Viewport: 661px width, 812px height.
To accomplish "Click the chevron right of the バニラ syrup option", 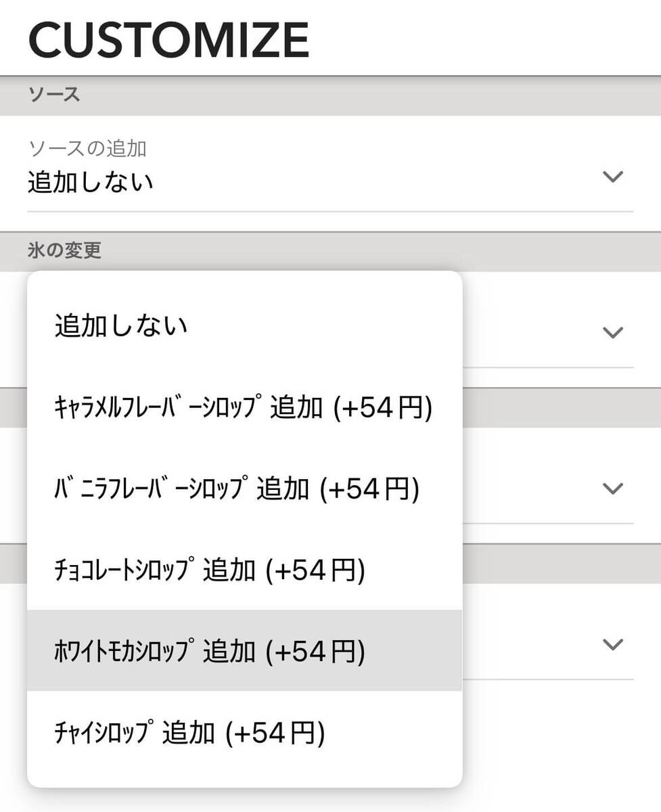I will (x=612, y=489).
